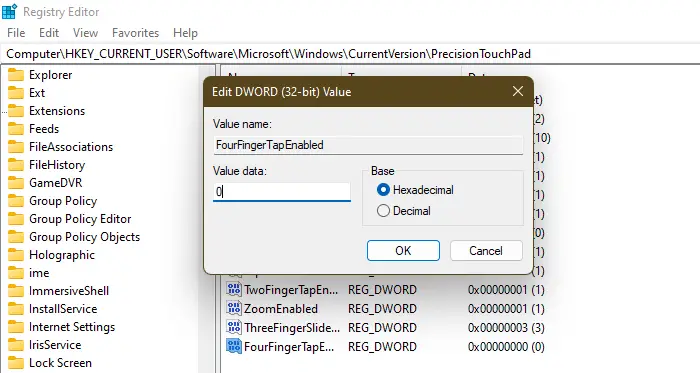The image size is (700, 373).
Task: Select the TwoFingerTapEn... DWORD icon
Action: point(234,290)
